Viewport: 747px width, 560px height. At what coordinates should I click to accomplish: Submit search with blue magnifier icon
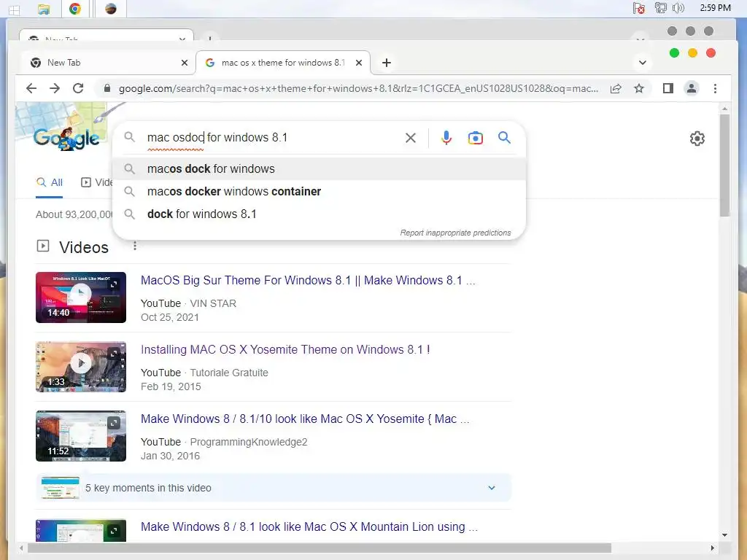(x=505, y=138)
